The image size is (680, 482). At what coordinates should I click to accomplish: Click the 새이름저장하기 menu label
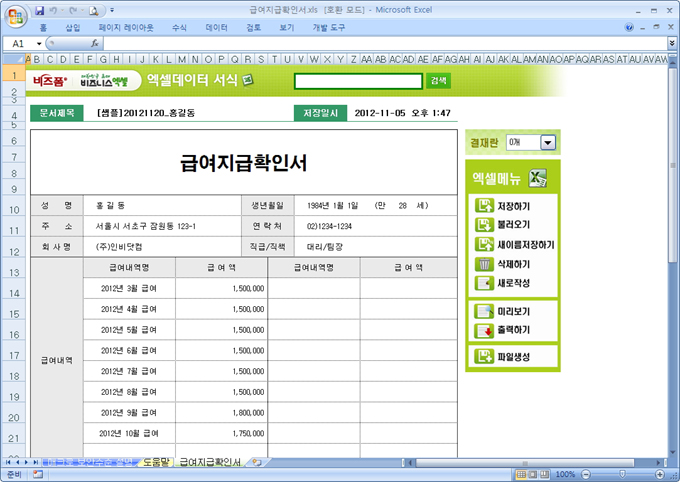click(x=526, y=245)
